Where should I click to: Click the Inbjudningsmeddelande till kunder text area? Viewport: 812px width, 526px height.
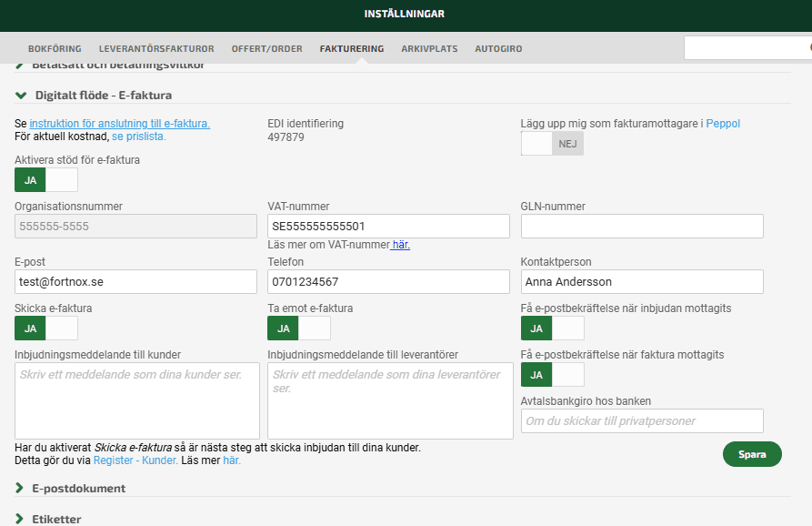[137, 400]
